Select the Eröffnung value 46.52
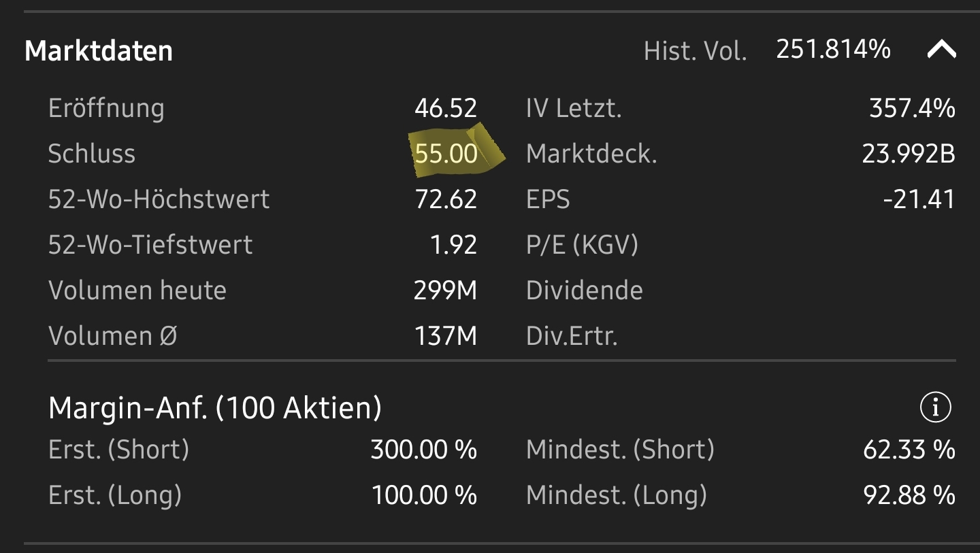The image size is (980, 553). pos(446,108)
